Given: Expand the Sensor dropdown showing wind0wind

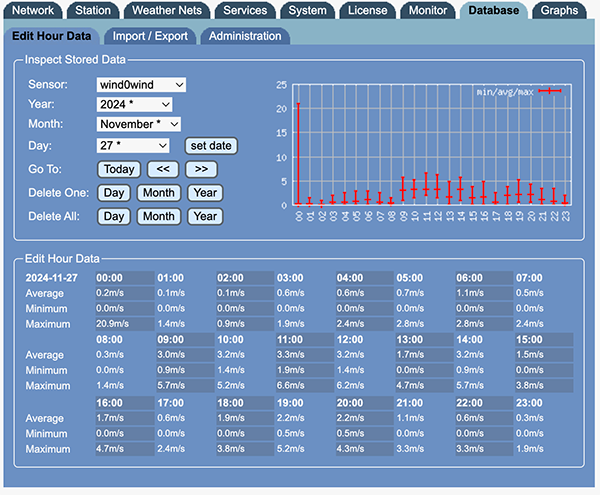Looking at the screenshot, I should click(141, 85).
